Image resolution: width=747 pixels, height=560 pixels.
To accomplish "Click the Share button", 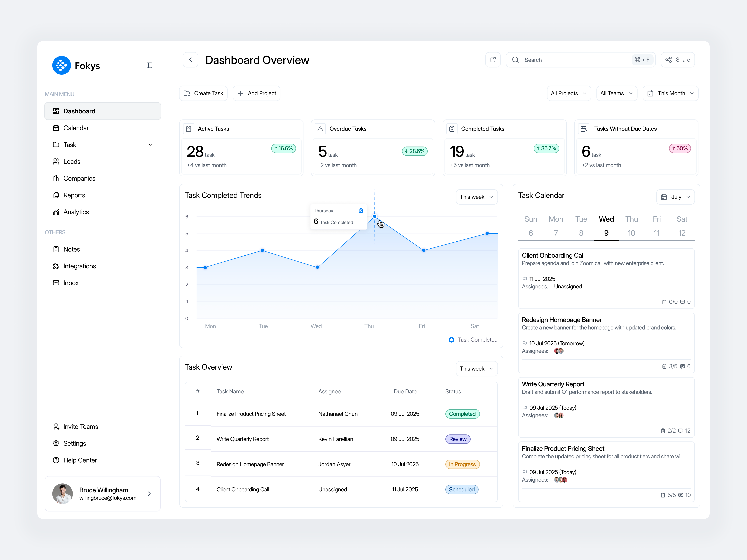I will (678, 59).
